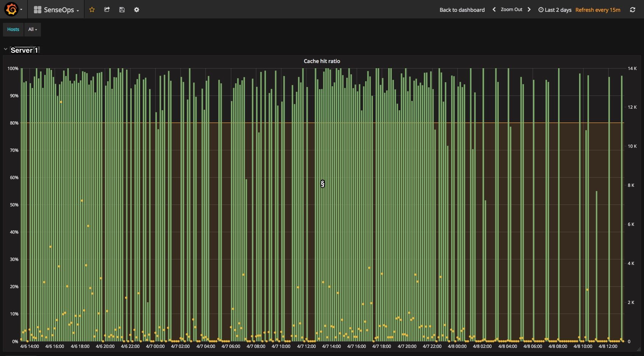Image resolution: width=644 pixels, height=356 pixels.
Task: Shift time range back with left arrow
Action: click(x=494, y=10)
